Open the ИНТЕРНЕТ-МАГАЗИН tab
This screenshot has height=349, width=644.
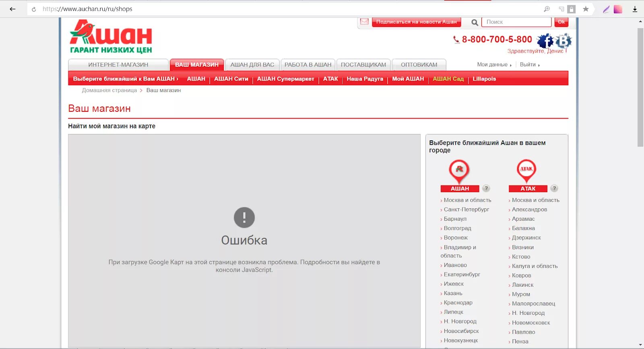pyautogui.click(x=118, y=65)
